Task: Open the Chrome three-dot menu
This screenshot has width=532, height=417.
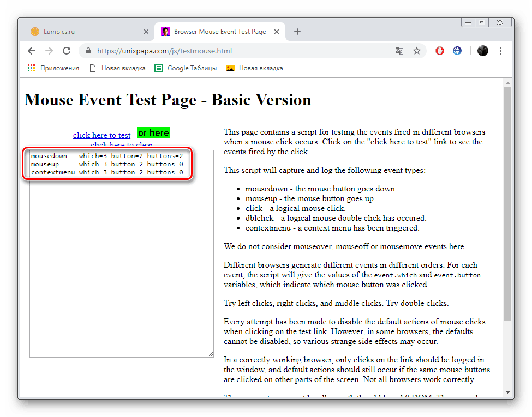Action: (x=500, y=50)
